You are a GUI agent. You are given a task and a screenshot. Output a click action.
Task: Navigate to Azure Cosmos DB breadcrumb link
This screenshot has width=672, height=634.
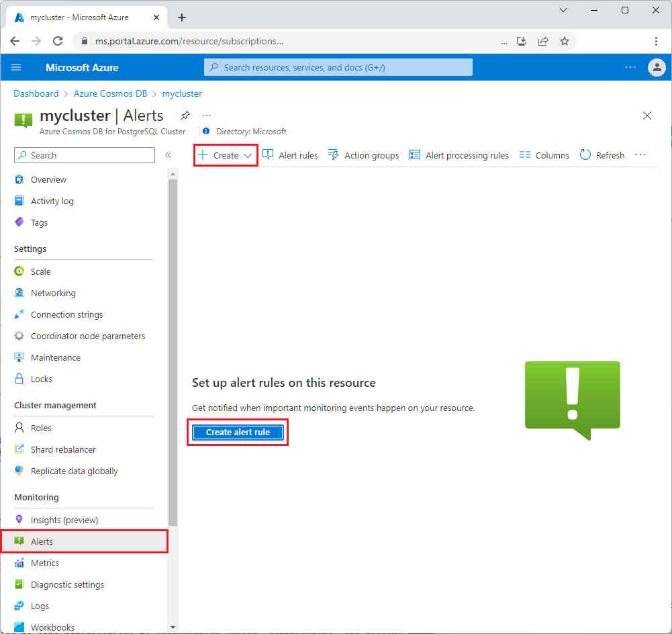[110, 93]
